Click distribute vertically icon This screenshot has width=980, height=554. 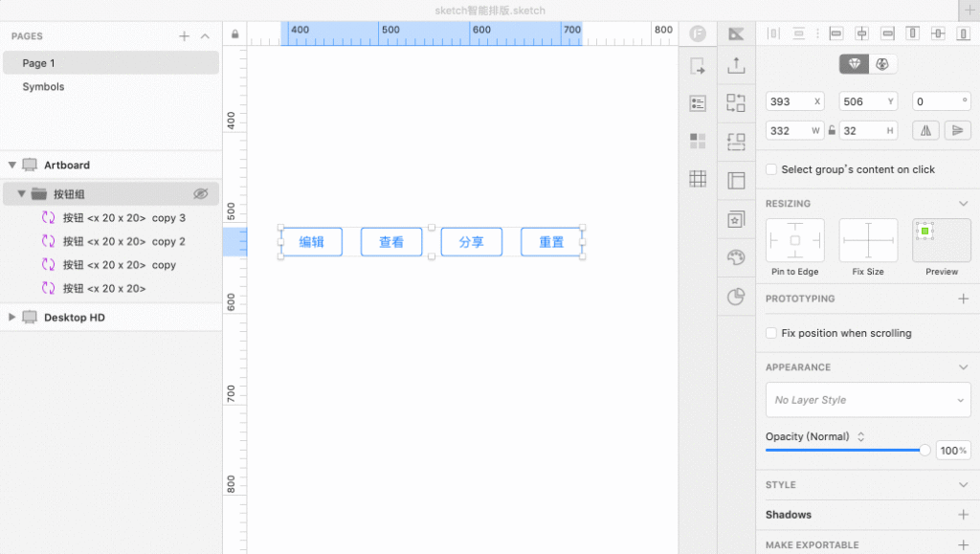click(x=799, y=33)
